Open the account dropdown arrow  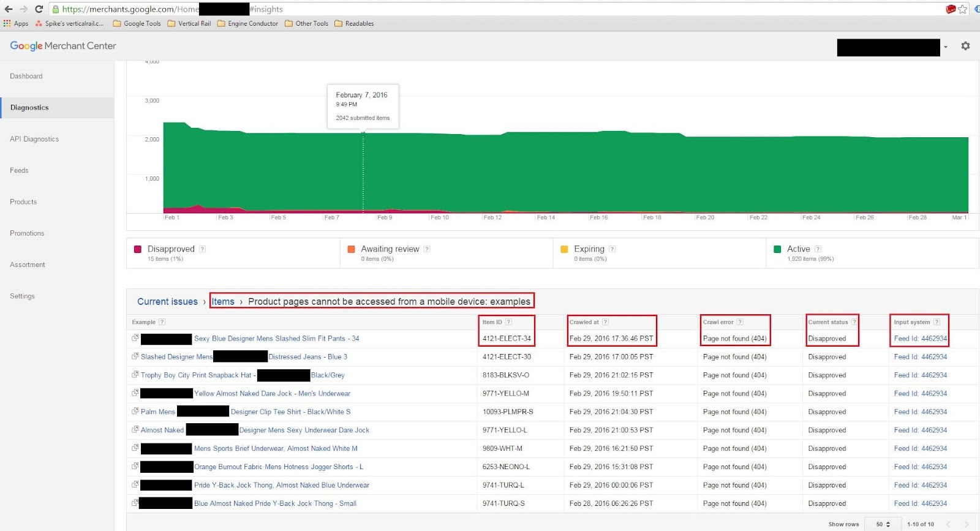pyautogui.click(x=946, y=47)
